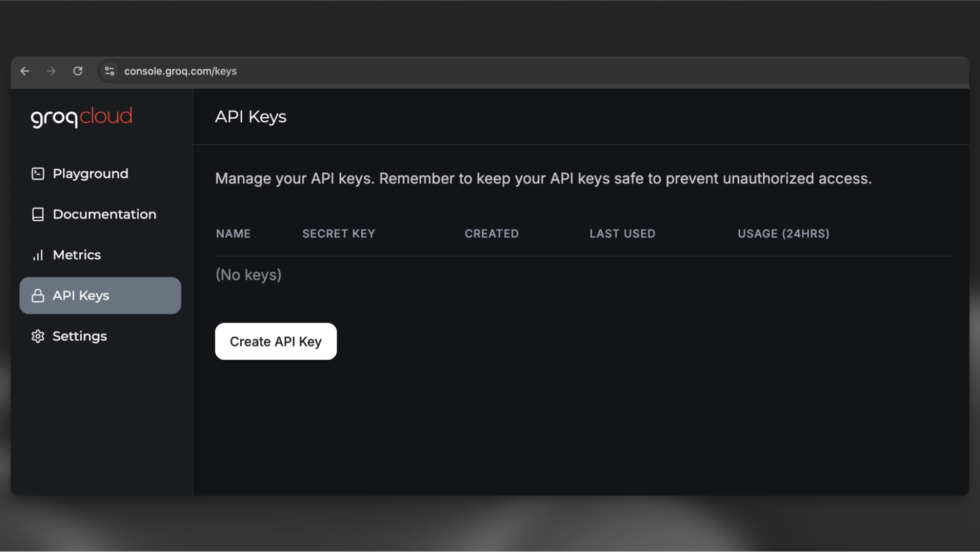Create a new API key

pyautogui.click(x=276, y=341)
